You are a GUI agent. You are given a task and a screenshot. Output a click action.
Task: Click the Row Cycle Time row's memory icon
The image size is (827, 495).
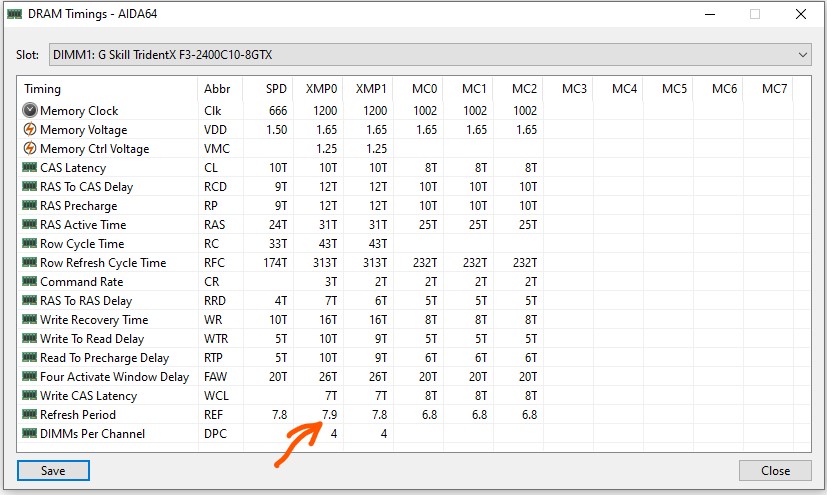[30, 243]
